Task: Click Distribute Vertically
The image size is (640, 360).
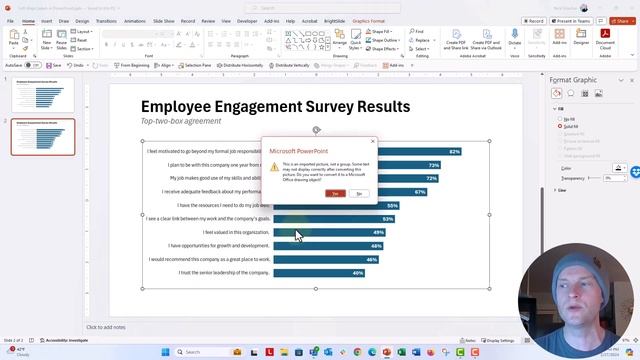Action: (x=289, y=65)
